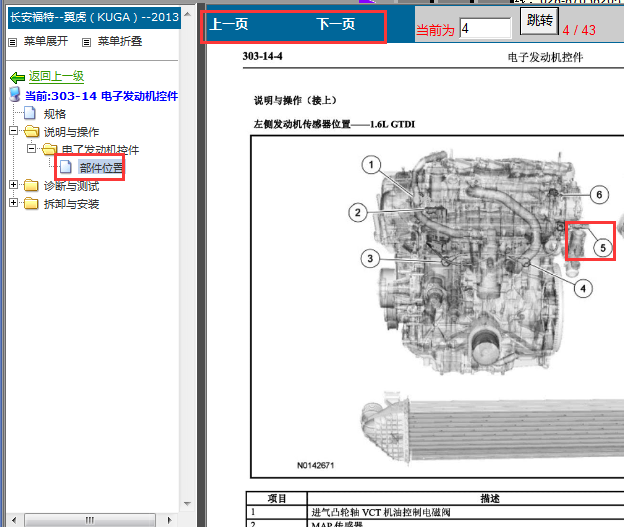
Task: Click the 规格 page icon
Action: click(30, 113)
